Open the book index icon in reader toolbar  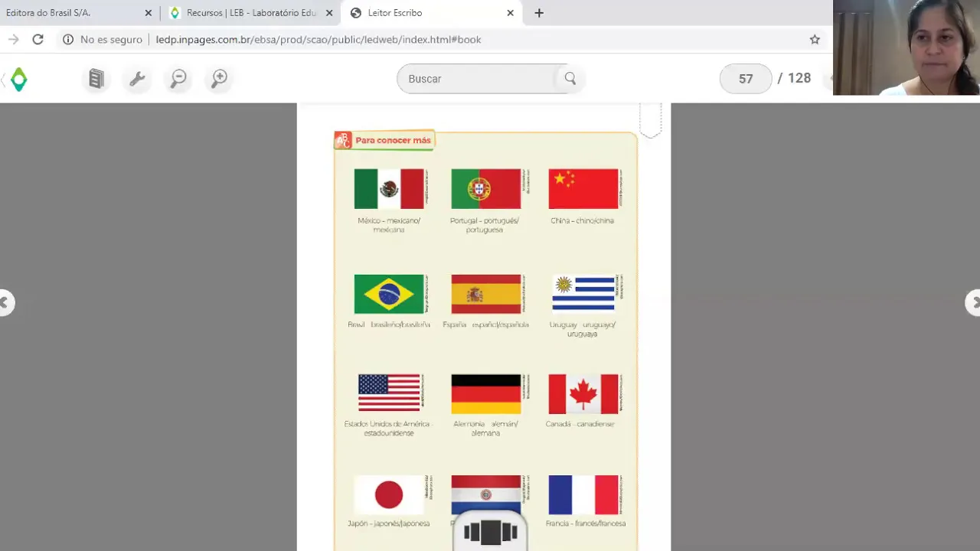[x=96, y=78]
